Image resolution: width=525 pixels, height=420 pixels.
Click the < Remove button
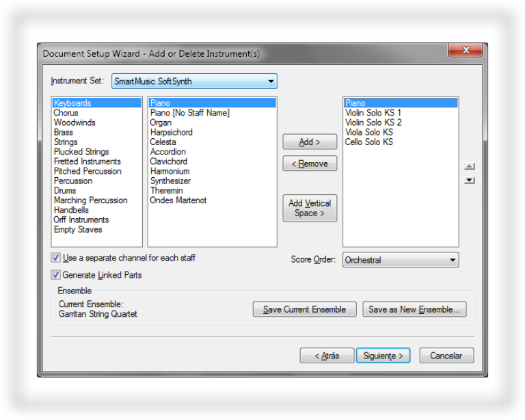[x=310, y=163]
